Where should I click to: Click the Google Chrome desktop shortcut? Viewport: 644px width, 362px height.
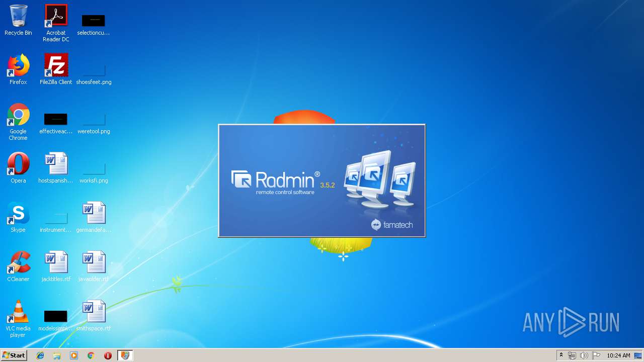[18, 122]
